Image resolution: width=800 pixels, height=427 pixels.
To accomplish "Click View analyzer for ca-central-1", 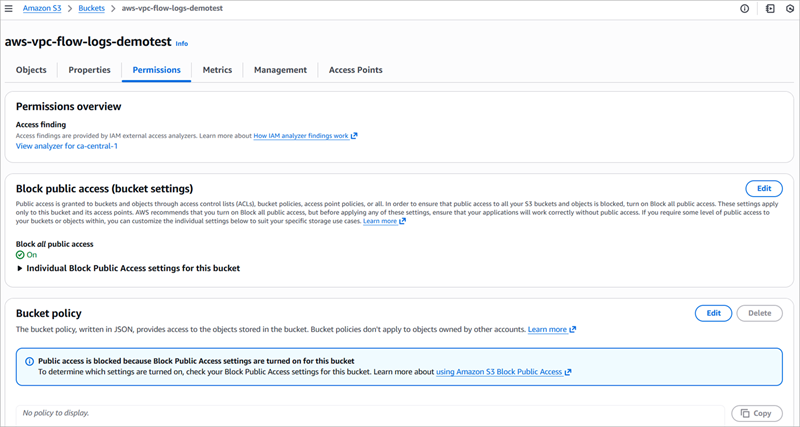I will click(x=67, y=146).
